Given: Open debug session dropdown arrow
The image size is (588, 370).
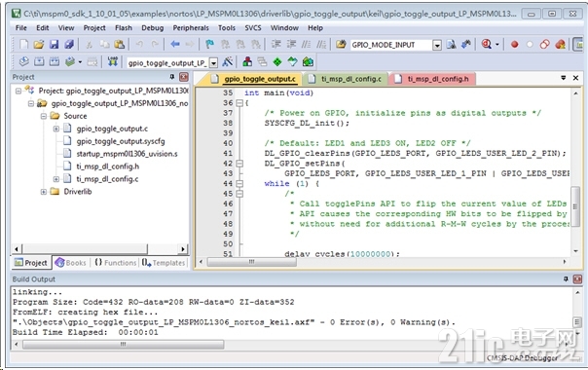Looking at the screenshot, I should coord(497,44).
